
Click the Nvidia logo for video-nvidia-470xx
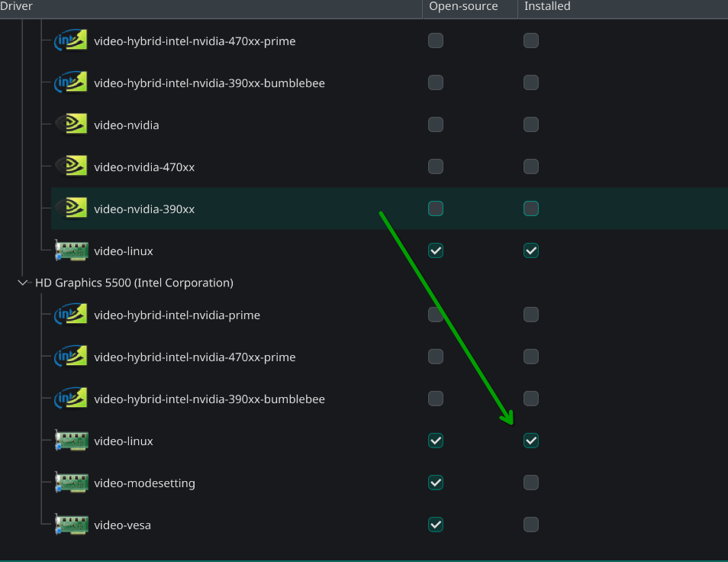pos(71,166)
